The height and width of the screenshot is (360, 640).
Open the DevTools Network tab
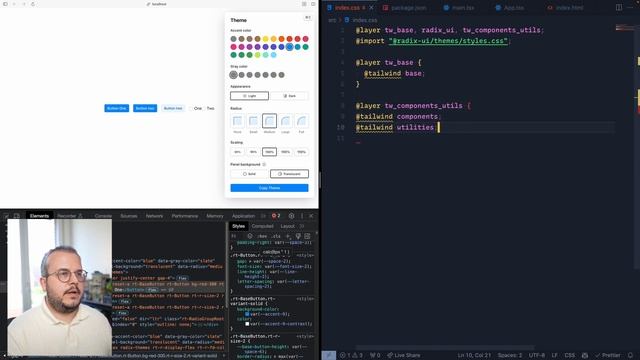click(x=154, y=216)
